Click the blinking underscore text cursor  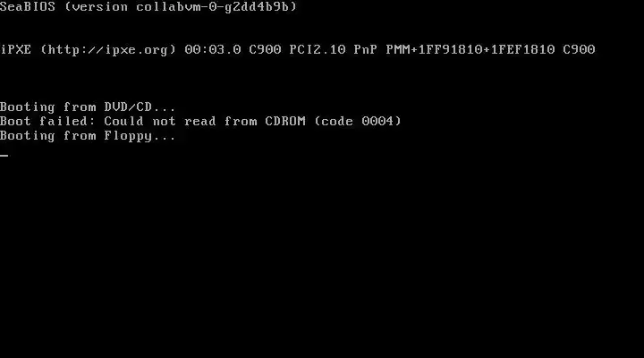[x=4, y=156]
